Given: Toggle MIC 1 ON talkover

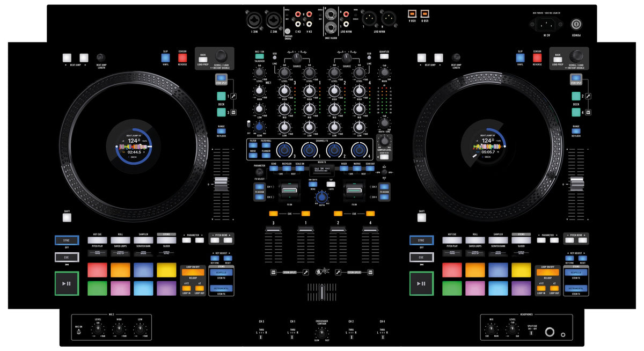Looking at the screenshot, I should click(260, 55).
